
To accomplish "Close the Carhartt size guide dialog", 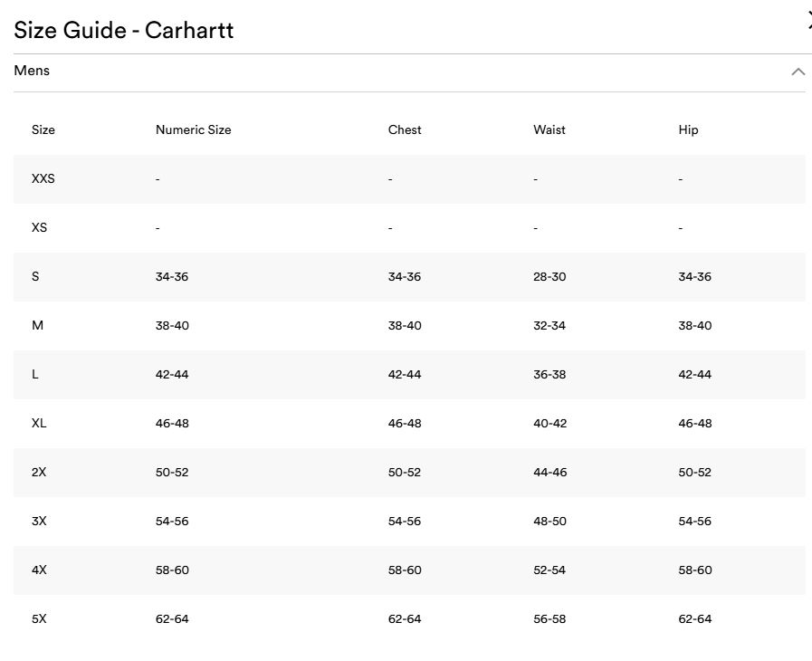I will click(808, 24).
